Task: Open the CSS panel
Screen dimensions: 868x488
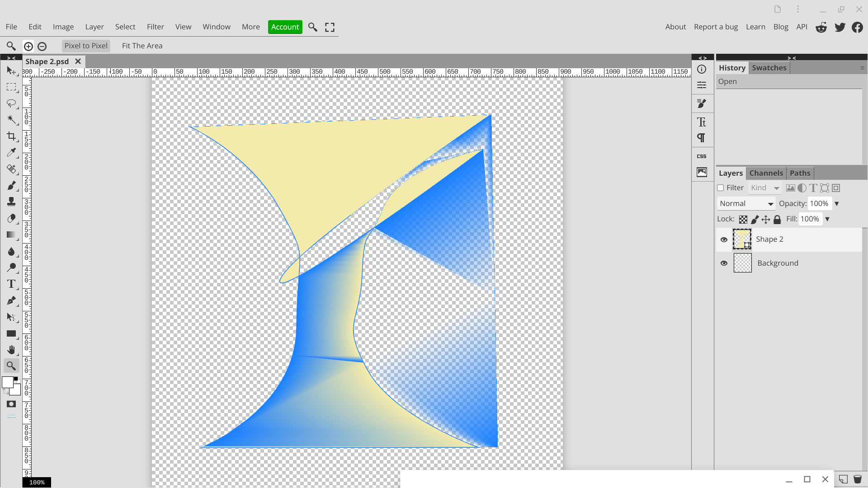Action: coord(702,156)
